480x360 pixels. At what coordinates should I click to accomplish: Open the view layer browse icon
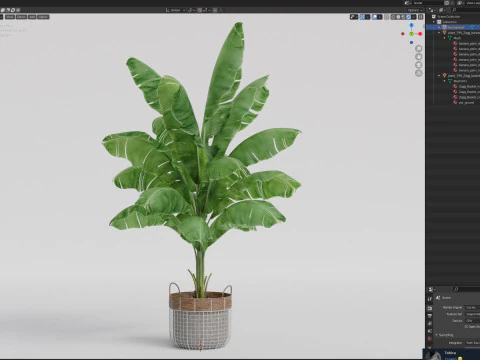click(x=461, y=3)
